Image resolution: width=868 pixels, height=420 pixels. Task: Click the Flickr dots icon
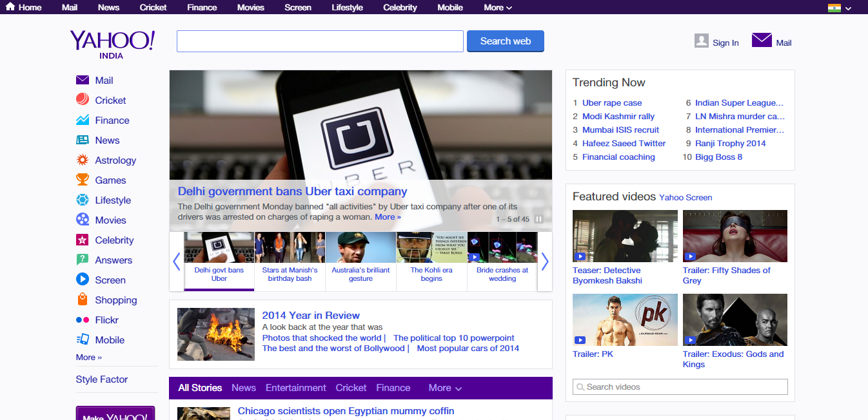click(83, 320)
